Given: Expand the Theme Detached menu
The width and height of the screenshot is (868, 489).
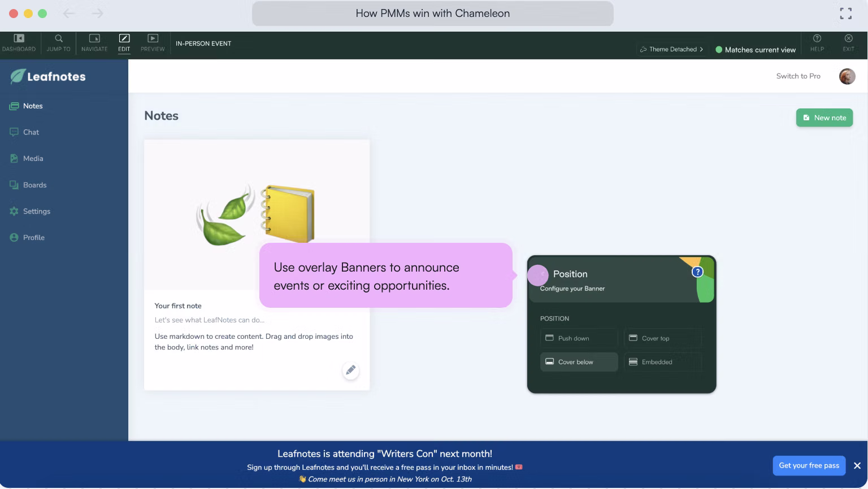Looking at the screenshot, I should click(x=672, y=50).
